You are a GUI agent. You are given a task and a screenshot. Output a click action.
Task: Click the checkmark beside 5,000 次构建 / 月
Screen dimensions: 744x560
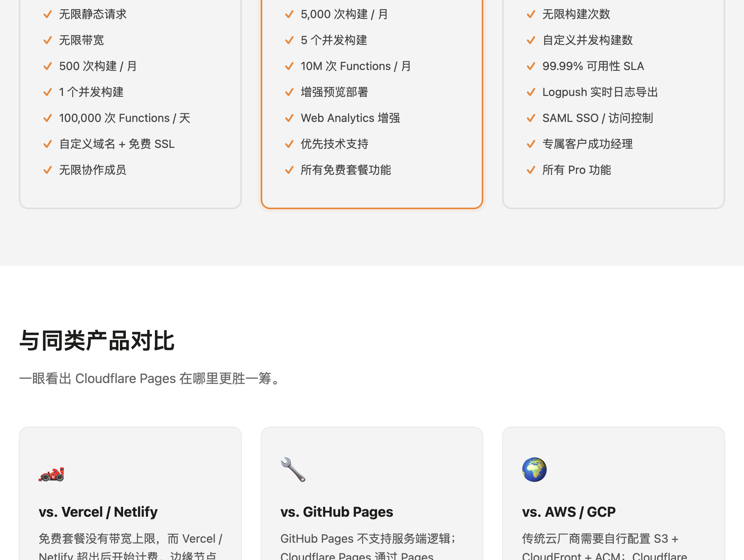pyautogui.click(x=289, y=15)
